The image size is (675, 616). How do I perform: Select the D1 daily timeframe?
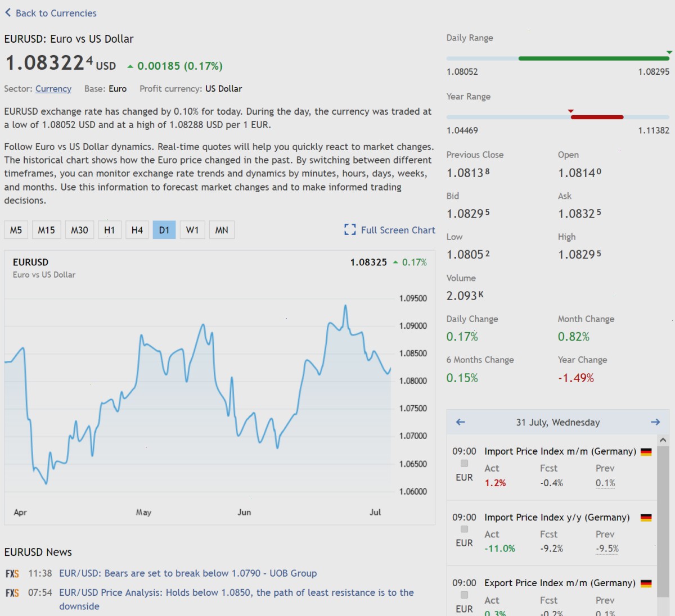coord(164,230)
